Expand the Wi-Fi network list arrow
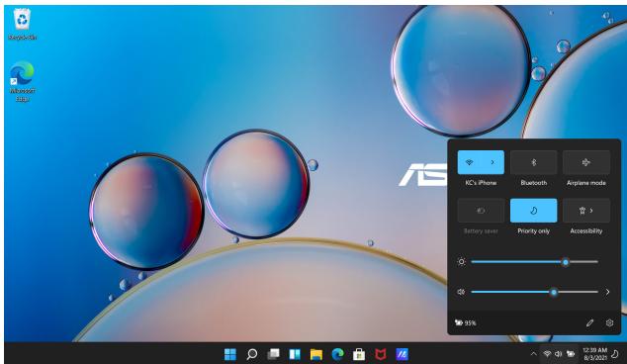The width and height of the screenshot is (627, 364). coord(493,162)
